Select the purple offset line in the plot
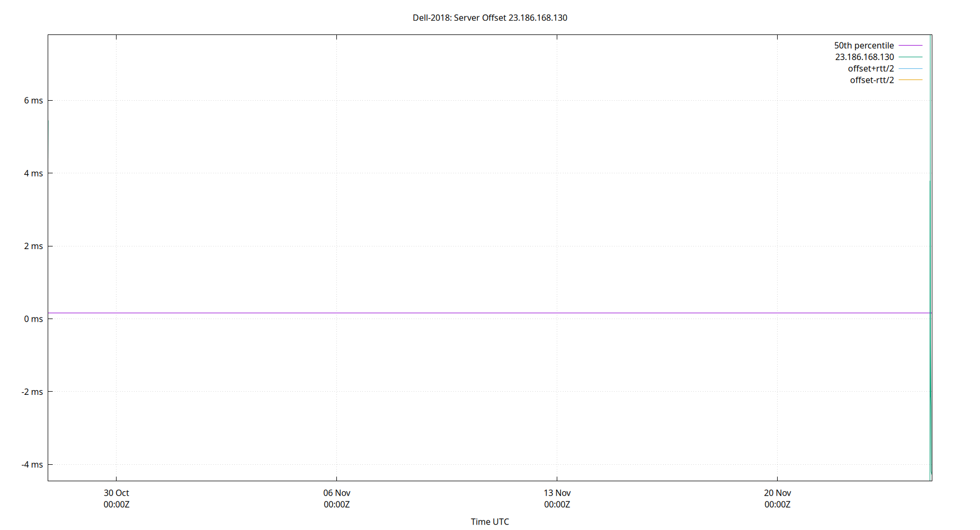 (x=477, y=312)
